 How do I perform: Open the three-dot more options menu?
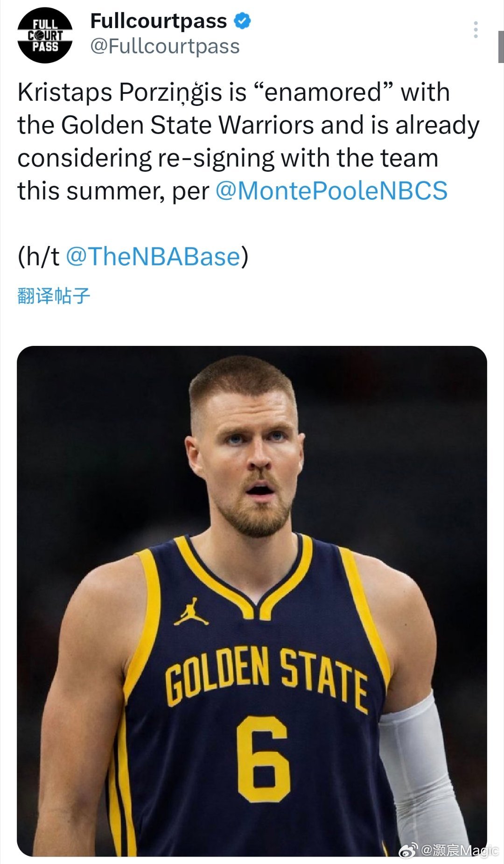click(x=476, y=30)
